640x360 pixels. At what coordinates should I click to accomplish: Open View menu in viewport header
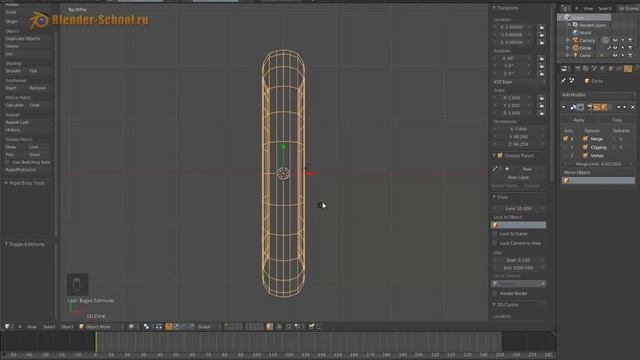coord(31,327)
